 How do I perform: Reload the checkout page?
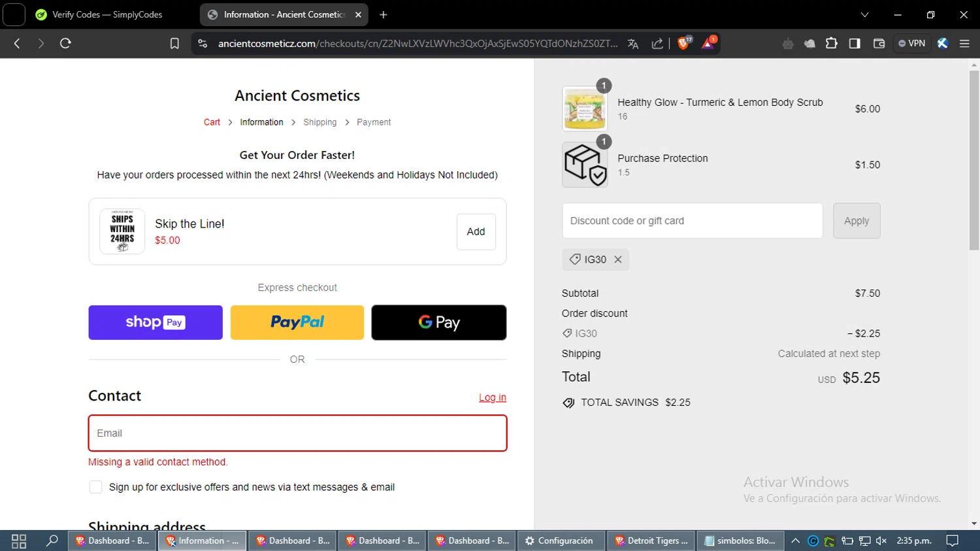click(x=65, y=43)
